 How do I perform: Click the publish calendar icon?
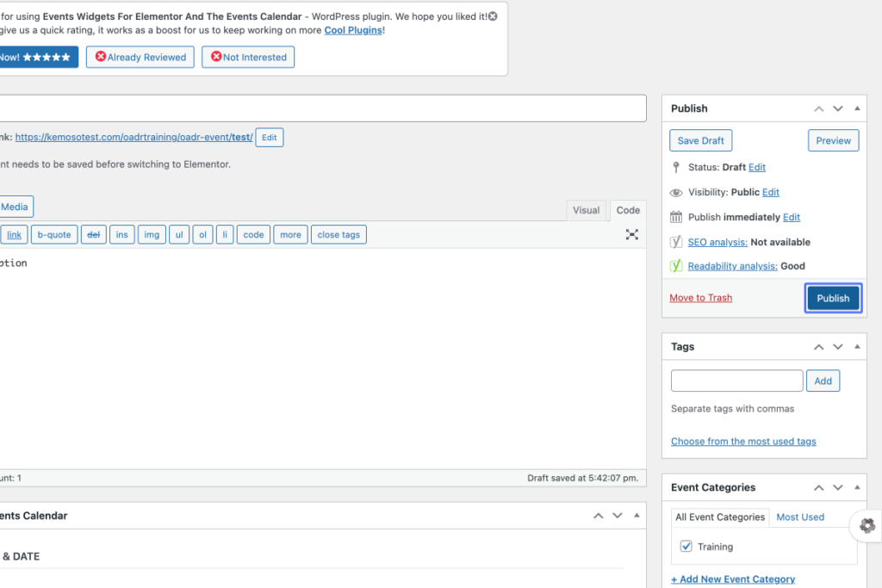(x=676, y=217)
